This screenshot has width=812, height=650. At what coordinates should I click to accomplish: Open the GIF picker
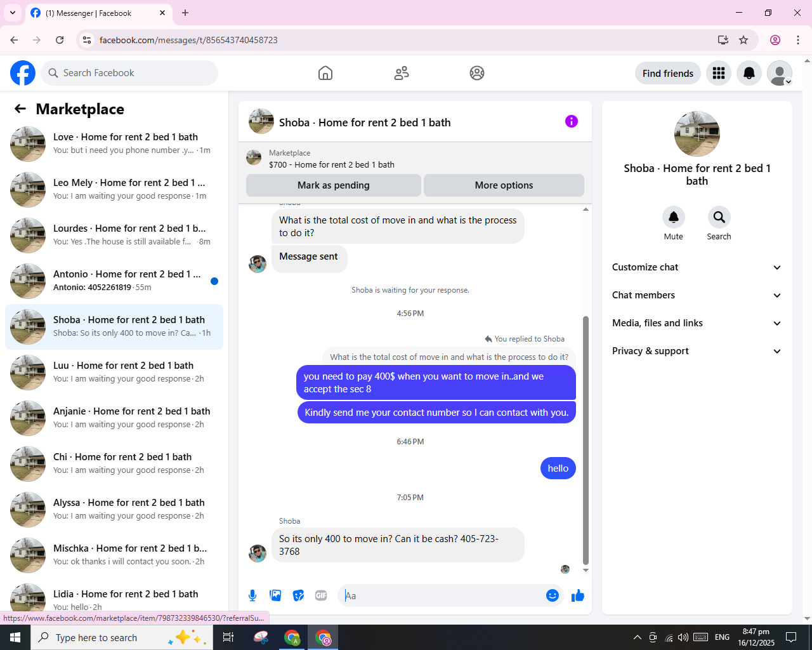321,595
